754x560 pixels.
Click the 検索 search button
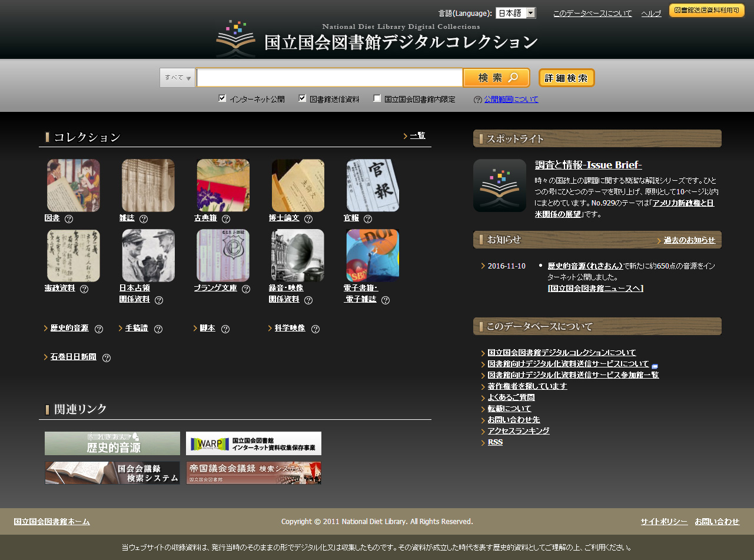point(497,78)
